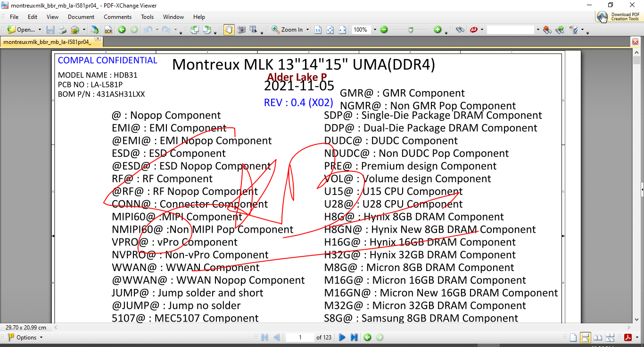Select the Hand tool

tap(229, 30)
